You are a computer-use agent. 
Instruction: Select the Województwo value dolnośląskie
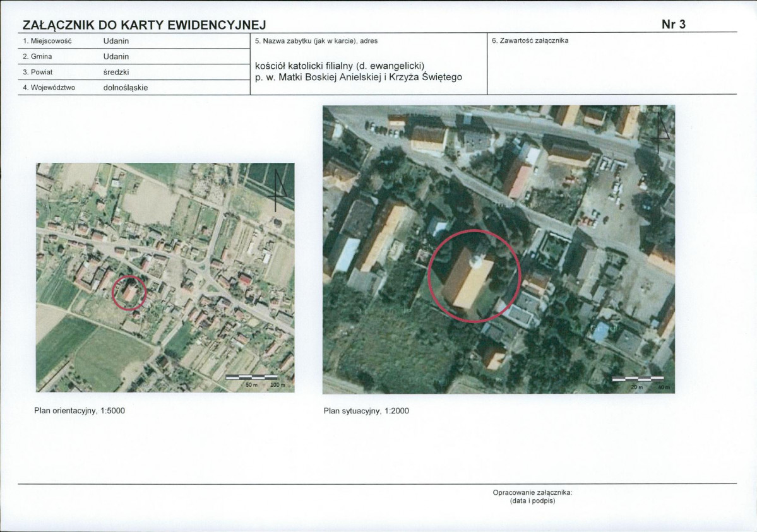126,88
